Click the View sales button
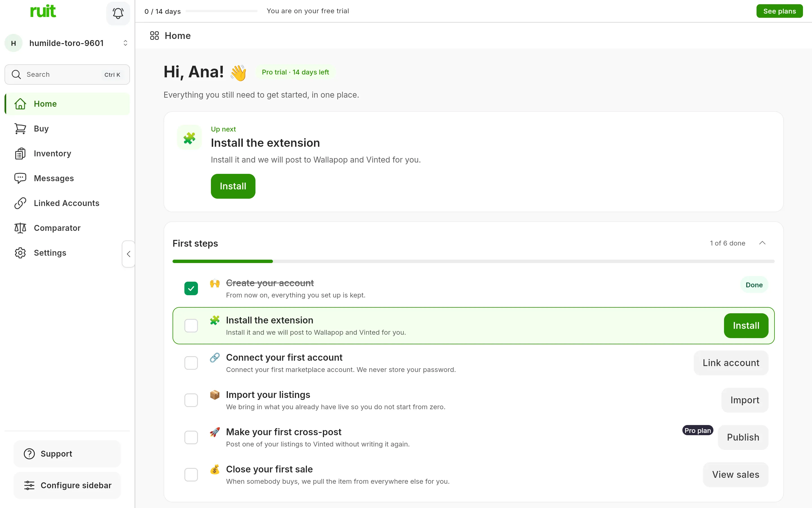Image resolution: width=812 pixels, height=508 pixels. 736,475
